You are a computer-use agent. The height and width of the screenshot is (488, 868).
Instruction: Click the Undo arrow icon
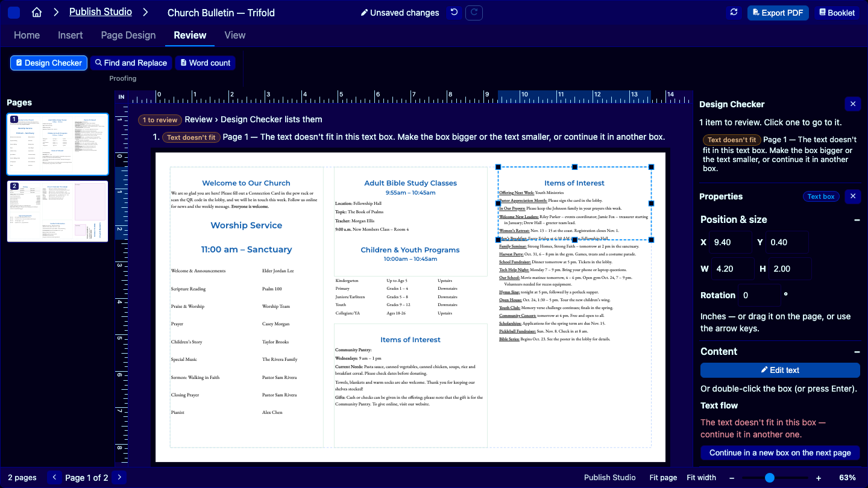pyautogui.click(x=454, y=13)
